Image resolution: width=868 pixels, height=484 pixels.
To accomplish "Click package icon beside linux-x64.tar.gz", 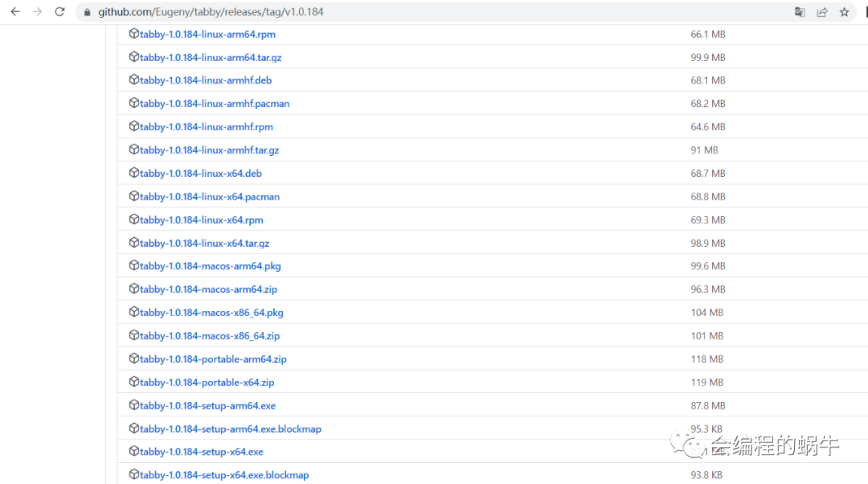I will [133, 243].
